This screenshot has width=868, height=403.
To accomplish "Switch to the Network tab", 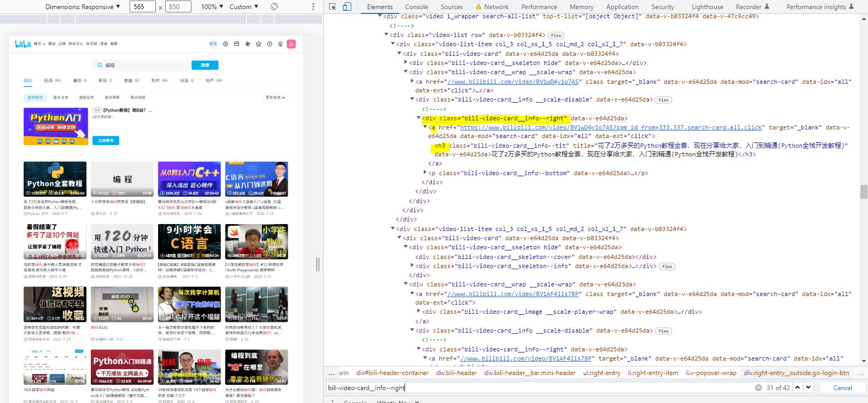I will (x=496, y=7).
